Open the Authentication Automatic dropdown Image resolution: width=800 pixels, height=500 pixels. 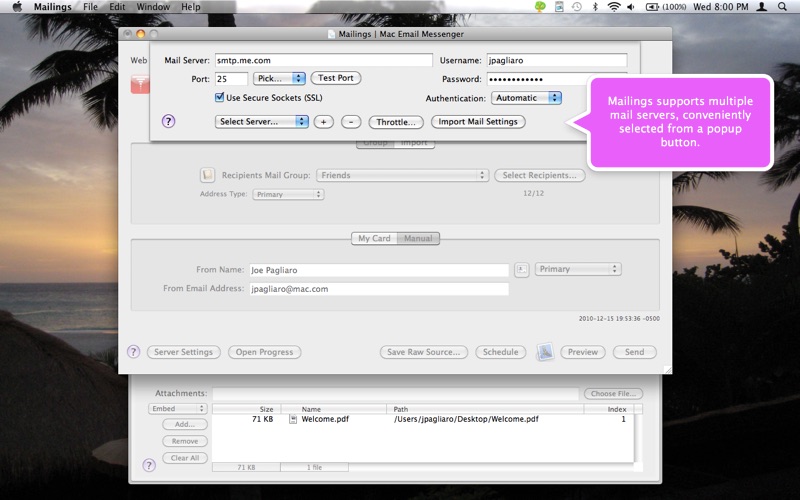tap(526, 98)
